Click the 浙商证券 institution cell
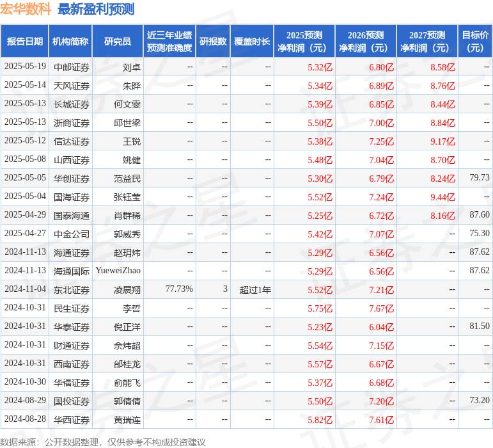Image resolution: width=493 pixels, height=448 pixels. [72, 123]
